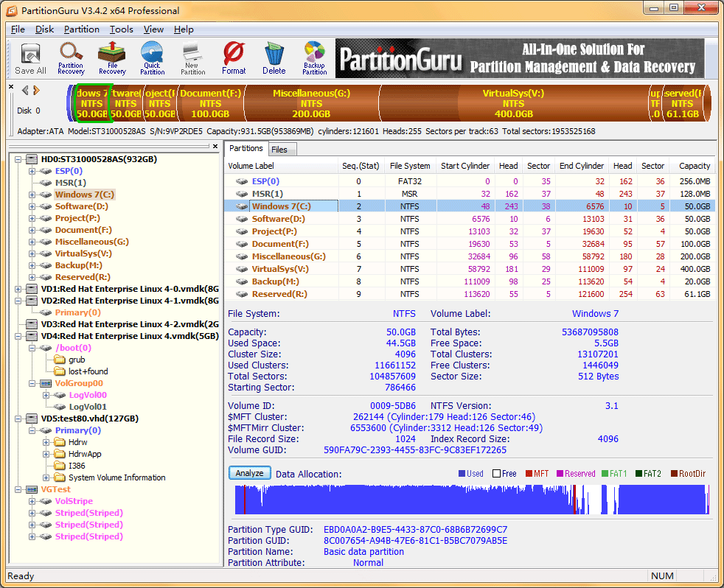Click the Delete partition icon
The width and height of the screenshot is (724, 588).
point(274,59)
